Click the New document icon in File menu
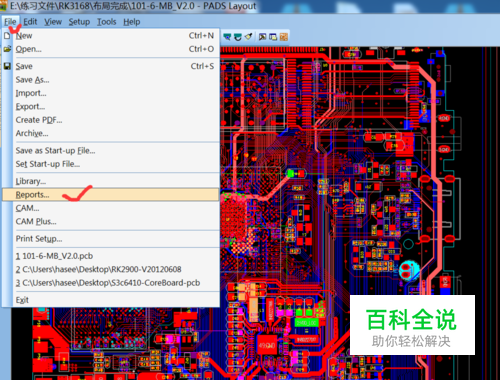 click(7, 35)
